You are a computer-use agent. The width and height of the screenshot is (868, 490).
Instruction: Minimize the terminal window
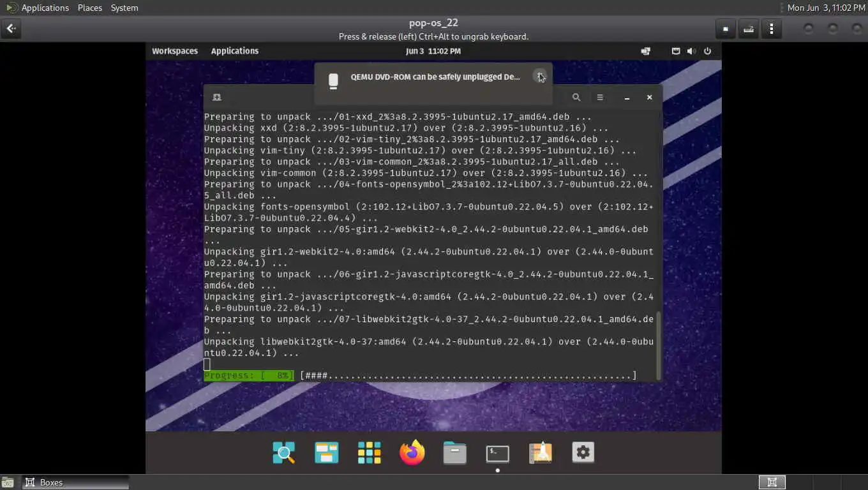(627, 98)
